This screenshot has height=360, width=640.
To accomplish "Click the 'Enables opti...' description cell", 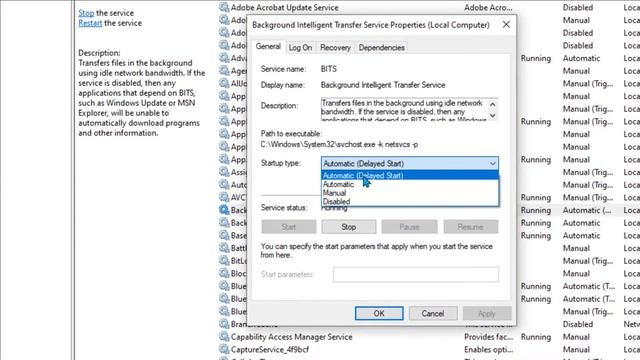I will pyautogui.click(x=489, y=349).
